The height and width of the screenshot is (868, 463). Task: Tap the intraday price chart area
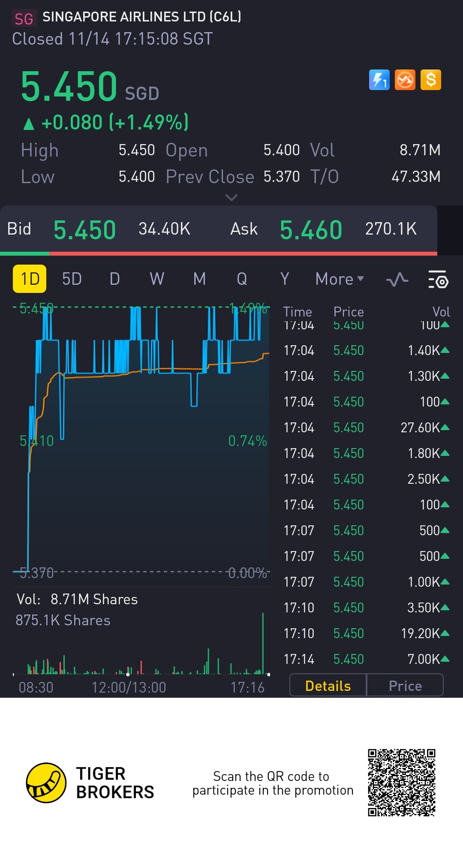(141, 440)
